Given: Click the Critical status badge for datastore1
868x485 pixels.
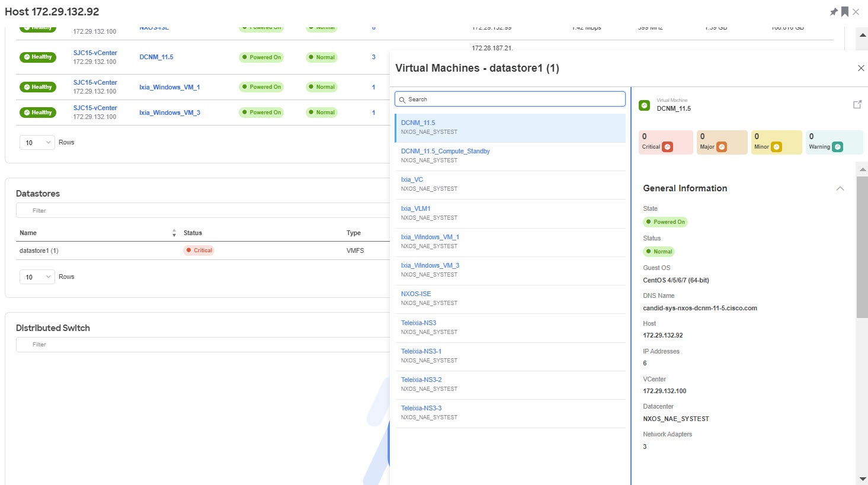Looking at the screenshot, I should click(x=198, y=250).
